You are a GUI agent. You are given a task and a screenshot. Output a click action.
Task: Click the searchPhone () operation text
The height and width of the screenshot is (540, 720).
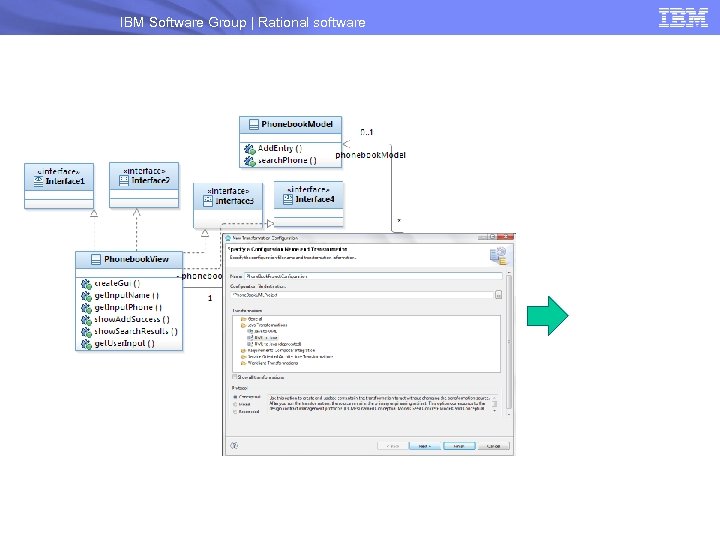[x=287, y=160]
